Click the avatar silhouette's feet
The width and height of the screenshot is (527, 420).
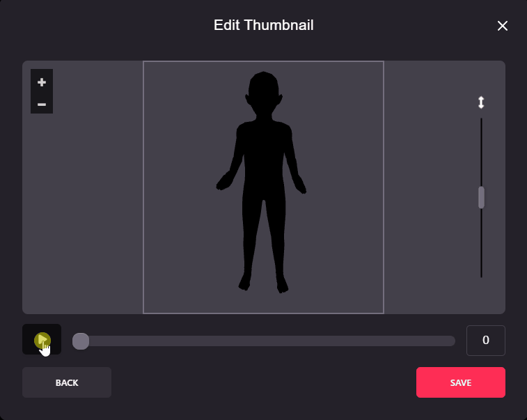(x=263, y=283)
